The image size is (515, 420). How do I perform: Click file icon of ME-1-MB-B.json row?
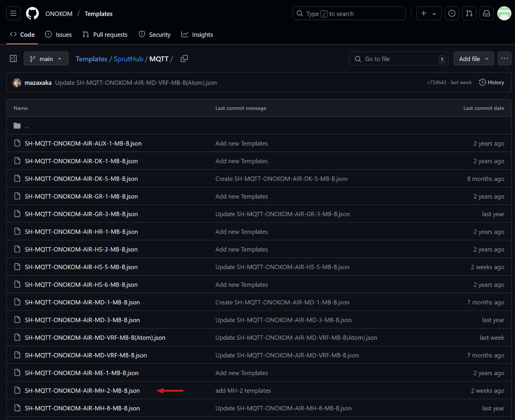pos(17,373)
